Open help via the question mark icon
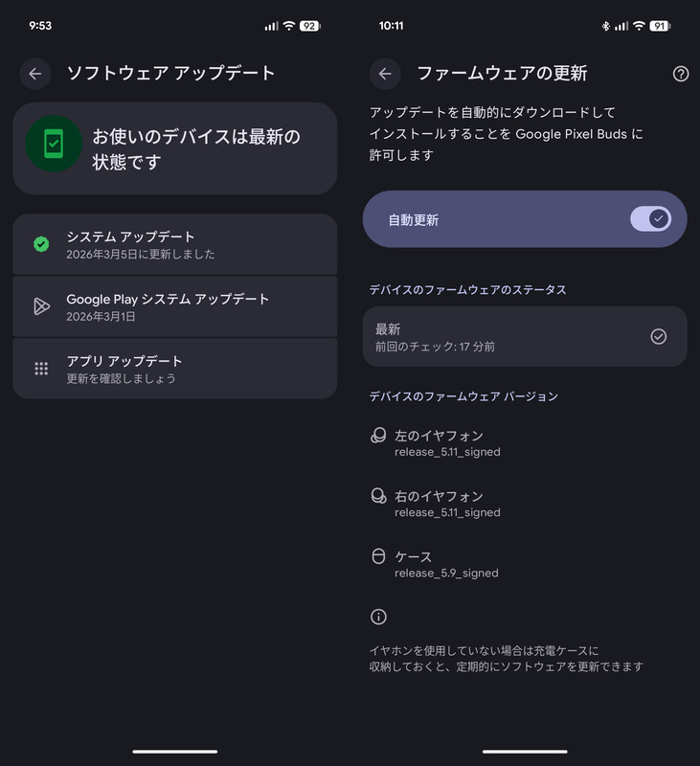The height and width of the screenshot is (766, 700). [x=680, y=74]
